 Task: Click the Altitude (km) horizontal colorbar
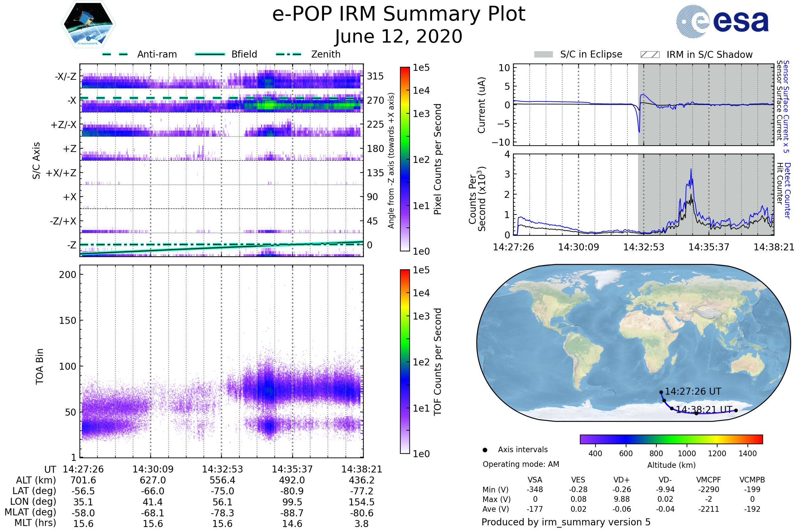point(671,439)
